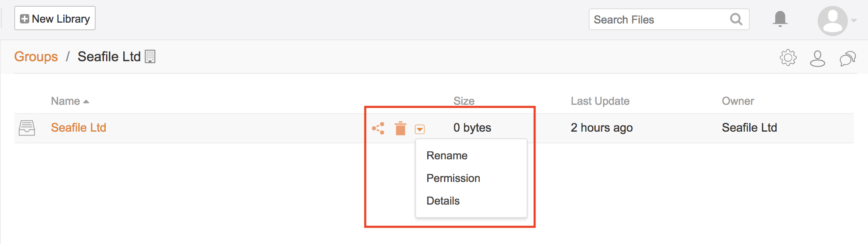Screen dimensions: 868x244
Task: Click the Last Update column header
Action: coord(600,101)
